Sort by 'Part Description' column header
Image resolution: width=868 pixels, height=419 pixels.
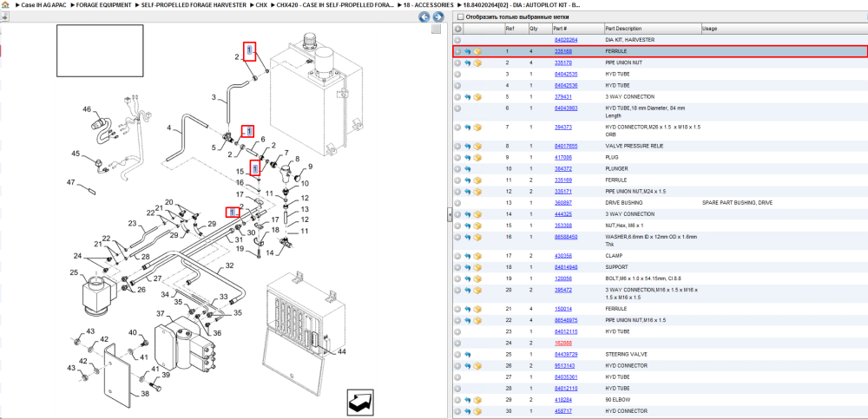point(653,29)
